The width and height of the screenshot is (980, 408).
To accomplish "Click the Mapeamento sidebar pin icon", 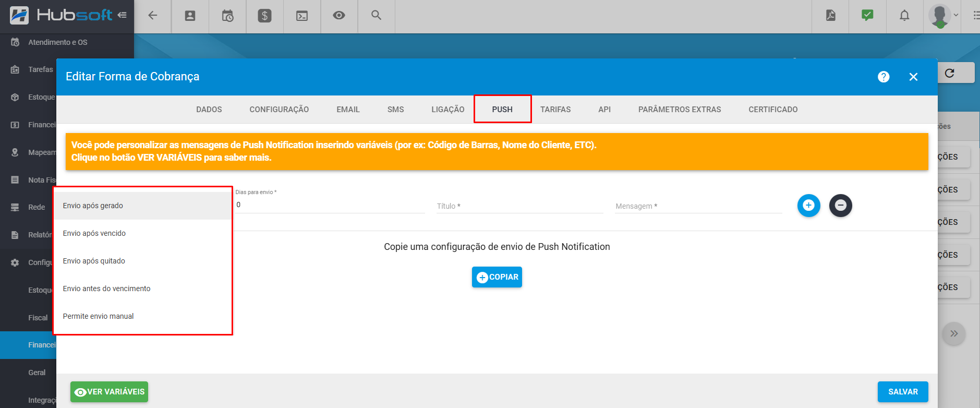I will [15, 152].
